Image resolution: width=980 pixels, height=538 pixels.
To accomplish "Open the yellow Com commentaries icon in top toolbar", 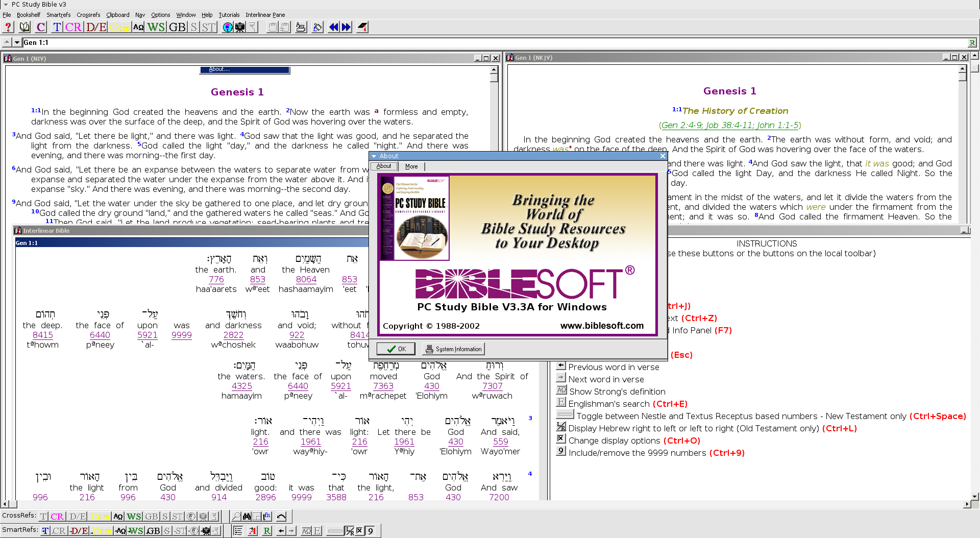I will point(120,27).
